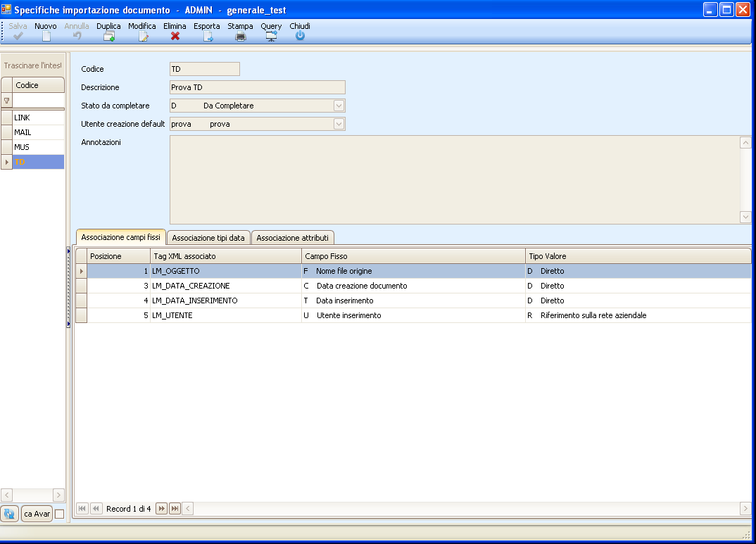Click the Esporta export icon

[x=208, y=37]
